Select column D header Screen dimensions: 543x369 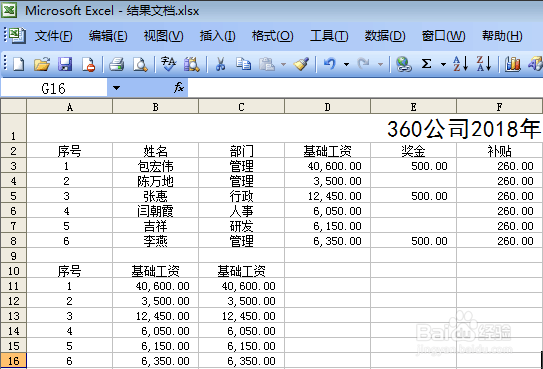coord(327,107)
